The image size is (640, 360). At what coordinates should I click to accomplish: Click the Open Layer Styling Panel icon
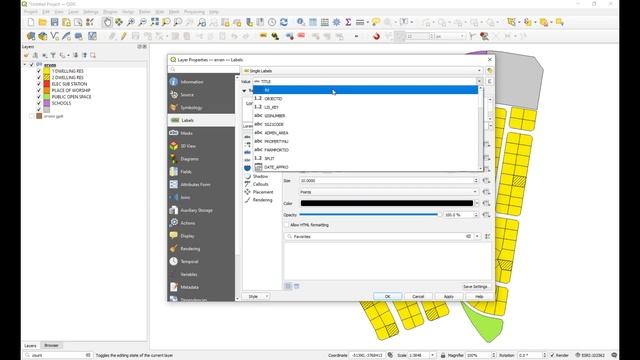click(x=27, y=55)
